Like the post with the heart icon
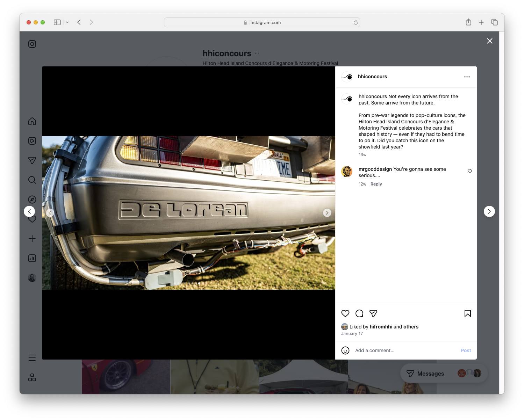Screen dimensions: 524x420 (345, 313)
